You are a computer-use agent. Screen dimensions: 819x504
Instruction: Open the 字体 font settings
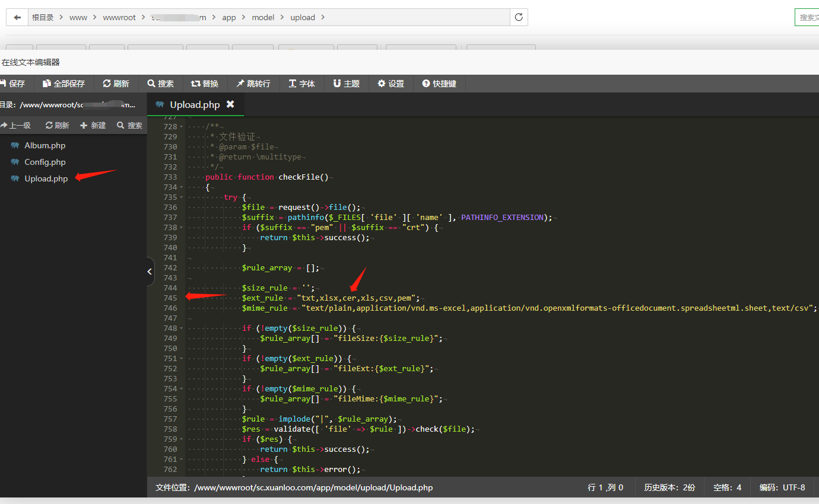(x=301, y=84)
